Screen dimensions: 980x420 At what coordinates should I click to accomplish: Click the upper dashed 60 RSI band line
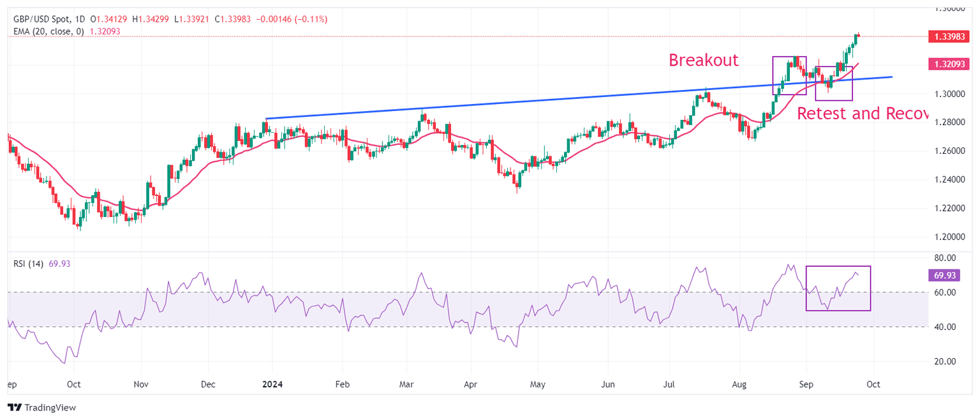pyautogui.click(x=447, y=291)
